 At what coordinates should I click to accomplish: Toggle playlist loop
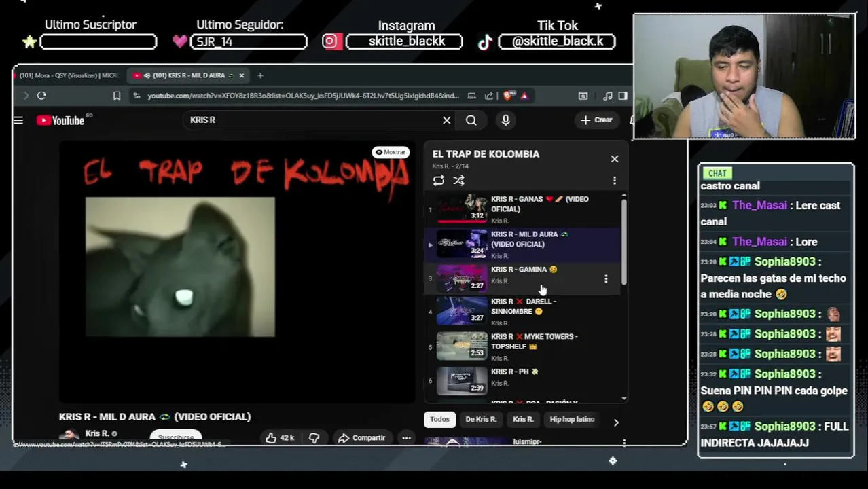coord(439,181)
